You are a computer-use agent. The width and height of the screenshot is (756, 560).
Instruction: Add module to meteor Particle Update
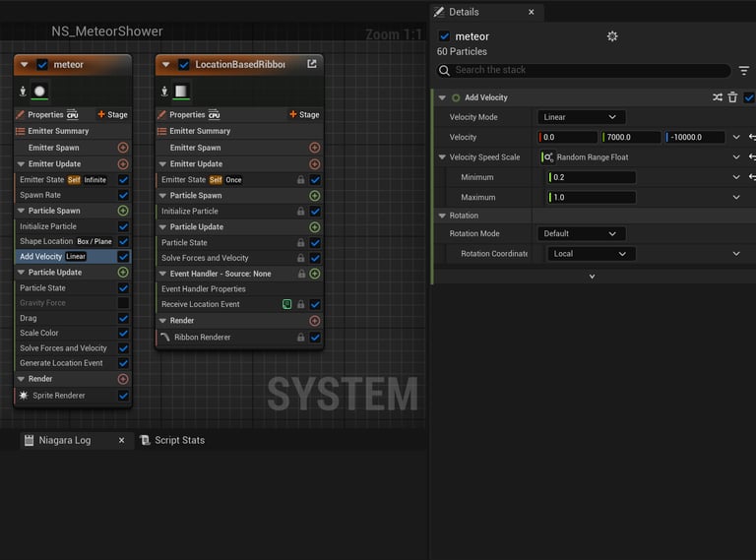pyautogui.click(x=123, y=273)
